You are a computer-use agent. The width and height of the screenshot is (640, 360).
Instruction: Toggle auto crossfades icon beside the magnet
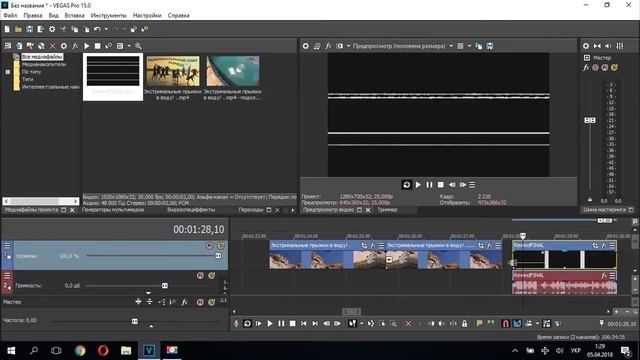click(517, 324)
